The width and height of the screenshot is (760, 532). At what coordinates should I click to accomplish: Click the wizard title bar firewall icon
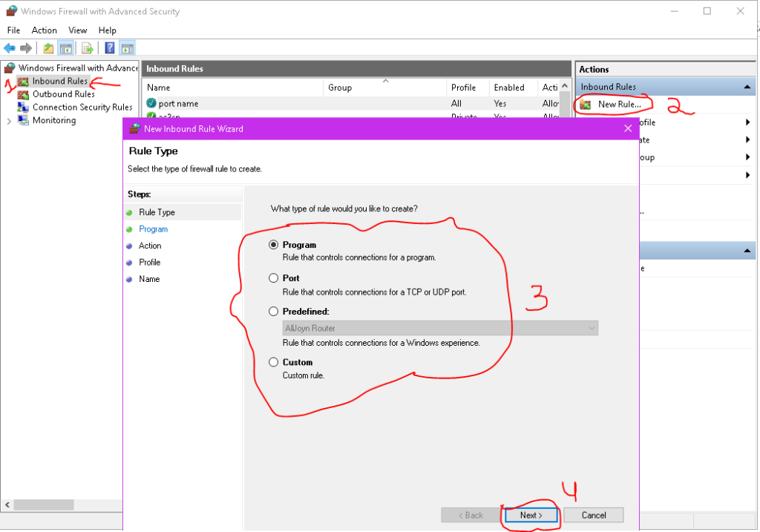tap(135, 129)
